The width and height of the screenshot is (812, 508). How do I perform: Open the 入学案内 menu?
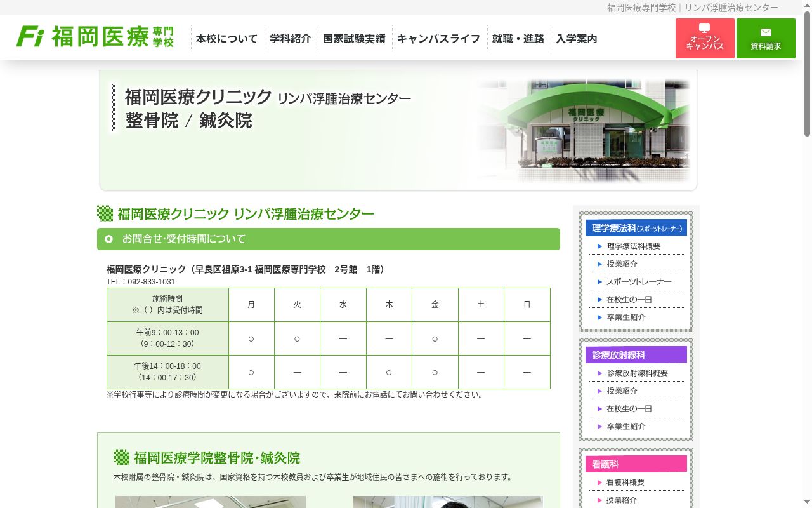point(577,39)
